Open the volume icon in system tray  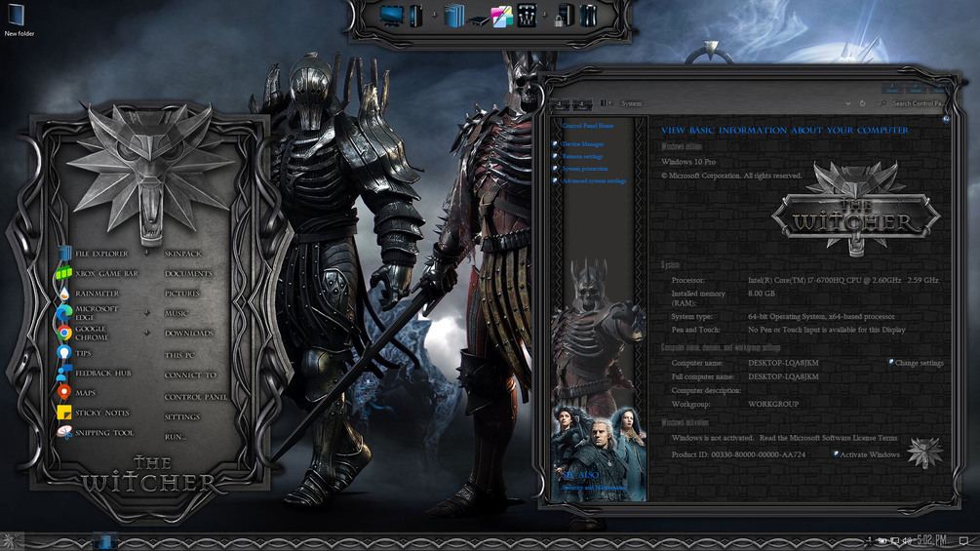coord(907,540)
